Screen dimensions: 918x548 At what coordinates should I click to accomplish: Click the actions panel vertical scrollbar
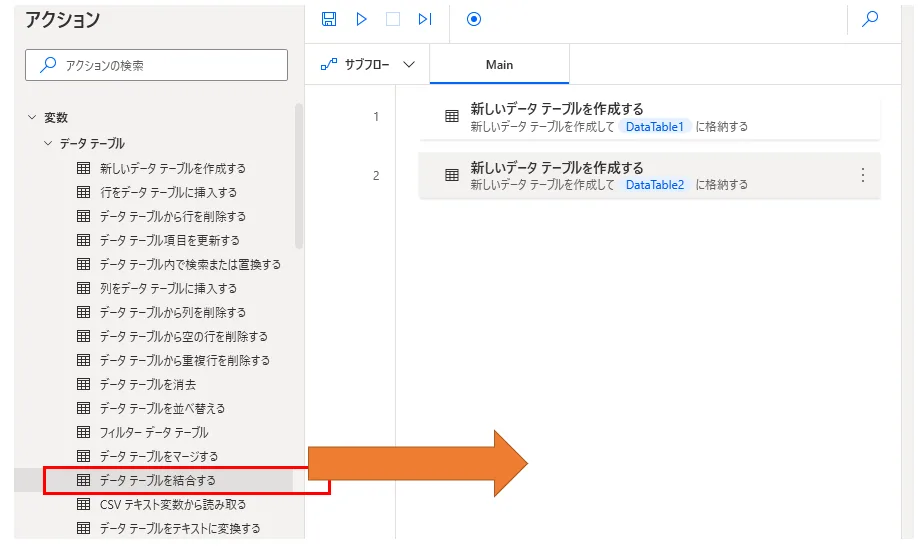[299, 175]
